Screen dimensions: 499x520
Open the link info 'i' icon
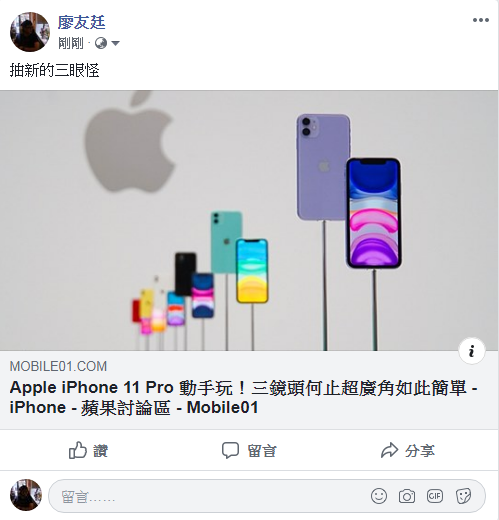tap(471, 351)
